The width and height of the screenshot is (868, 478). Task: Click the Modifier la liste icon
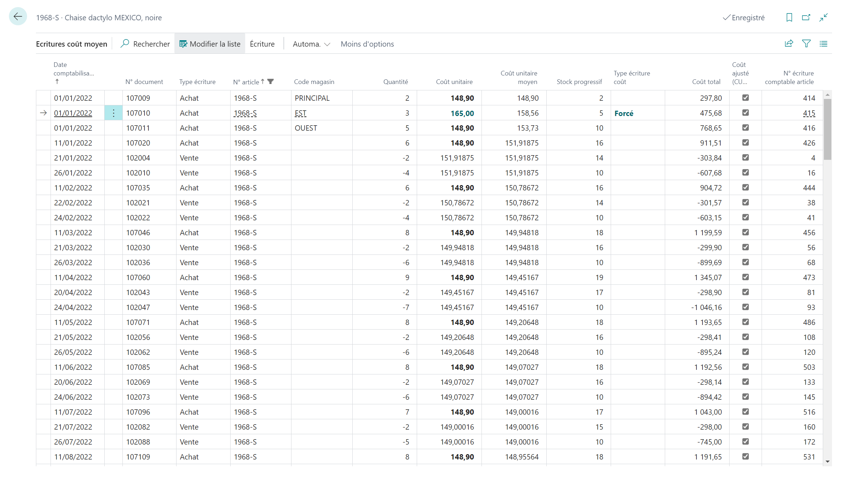(x=183, y=44)
